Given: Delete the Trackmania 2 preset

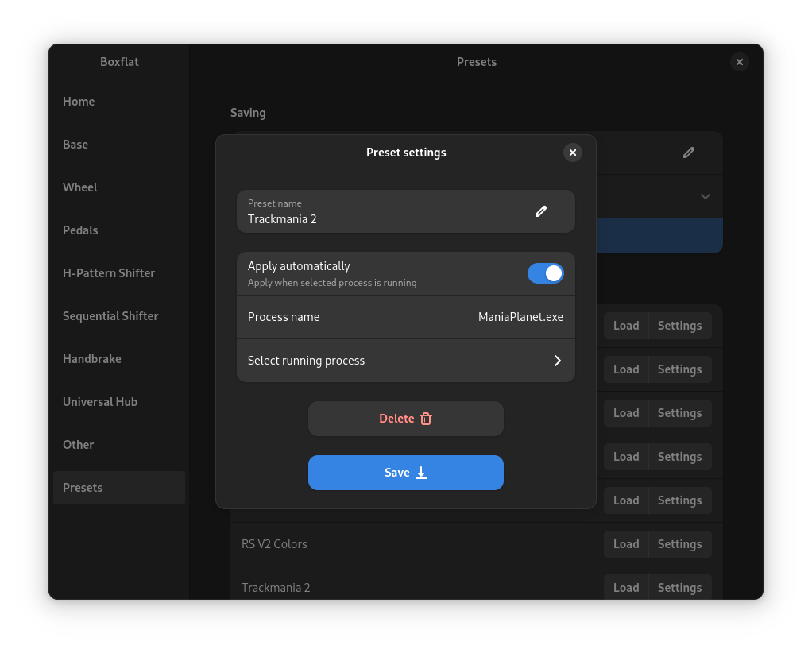Looking at the screenshot, I should pyautogui.click(x=405, y=419).
